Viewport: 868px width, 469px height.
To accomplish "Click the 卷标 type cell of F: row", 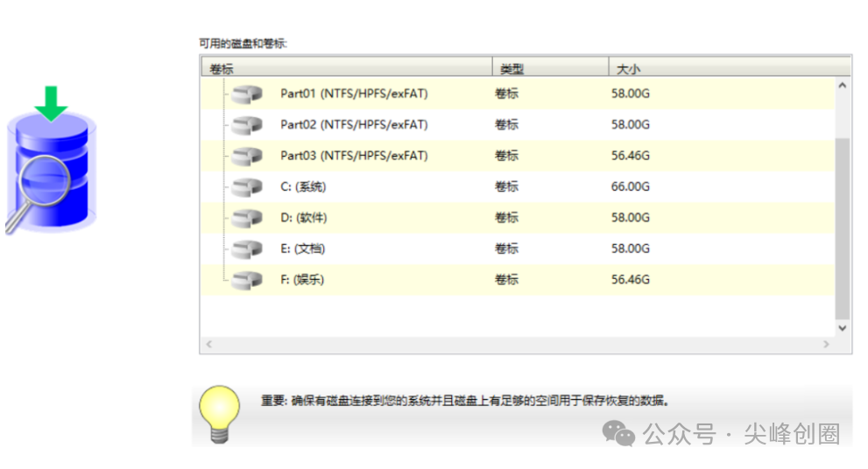I will click(x=506, y=280).
